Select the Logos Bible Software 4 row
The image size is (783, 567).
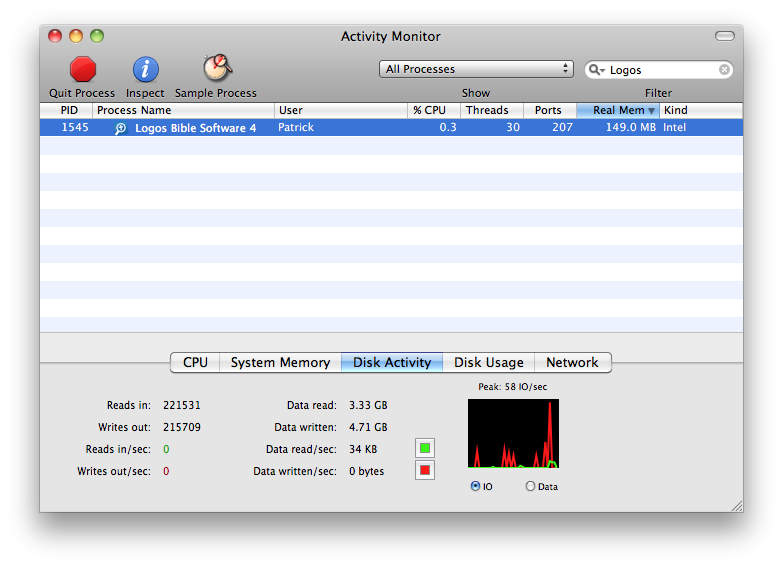[392, 127]
